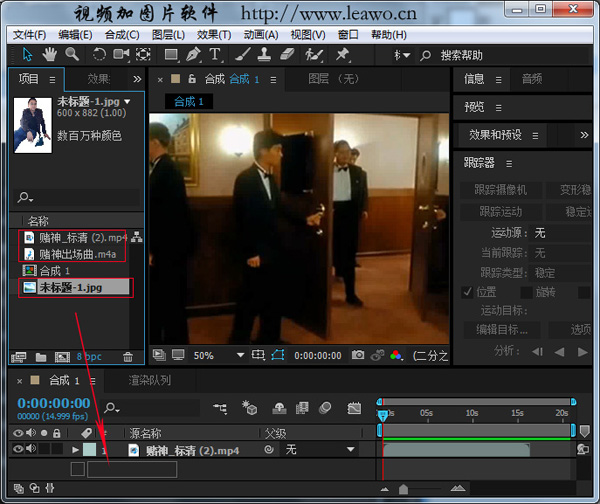Viewport: 600px width, 504px height.
Task: Click the 跟踪运动 button
Action: point(501,212)
